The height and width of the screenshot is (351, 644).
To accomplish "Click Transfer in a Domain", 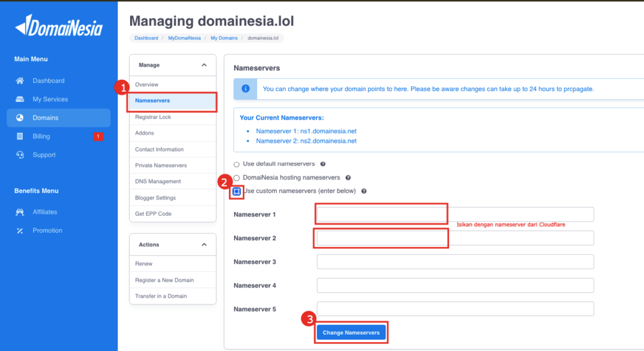I will (172, 296).
